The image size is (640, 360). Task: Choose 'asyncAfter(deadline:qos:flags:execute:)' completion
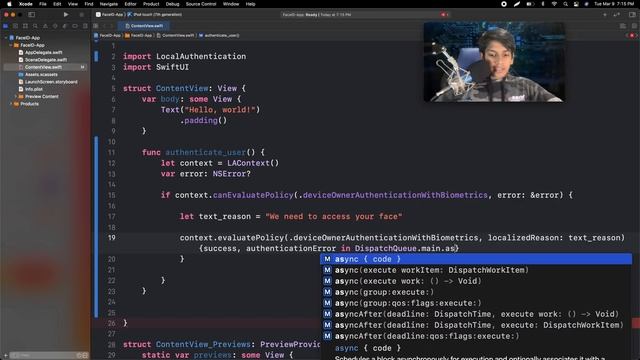coord(476,336)
